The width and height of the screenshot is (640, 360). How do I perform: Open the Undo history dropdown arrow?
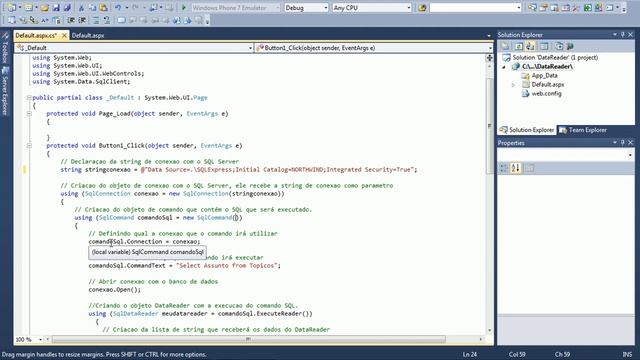click(127, 8)
